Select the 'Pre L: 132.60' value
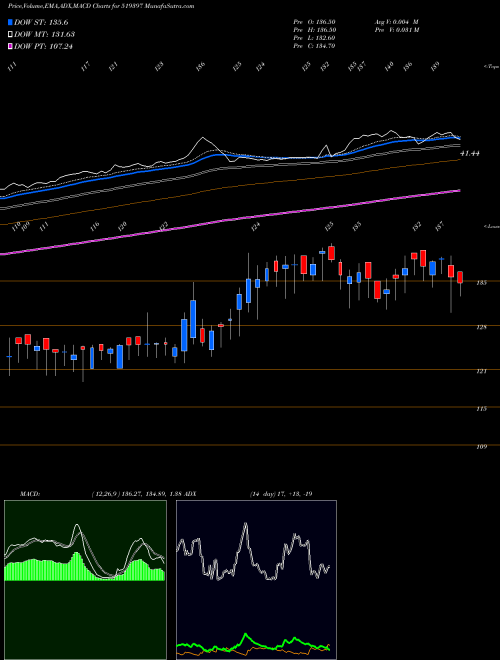Viewport: 500px width, 660px height. [314, 38]
